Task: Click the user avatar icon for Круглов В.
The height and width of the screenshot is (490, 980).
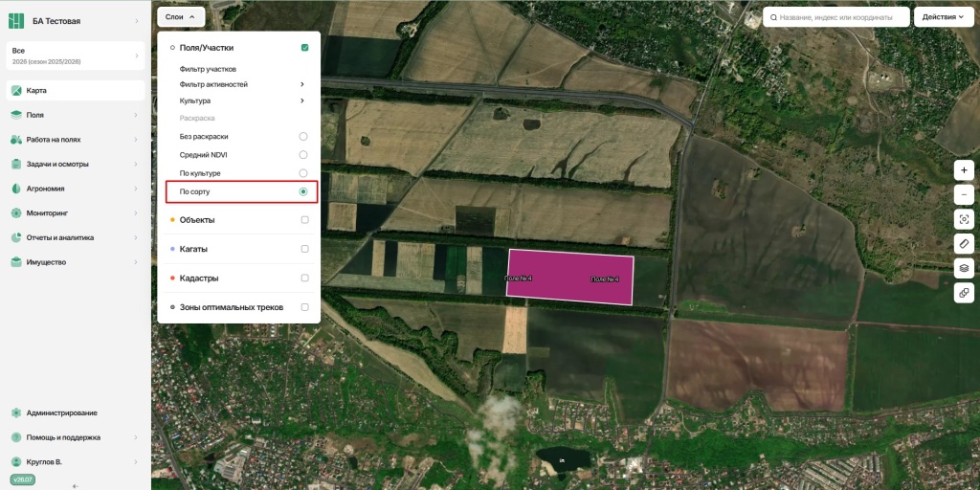Action: tap(16, 462)
